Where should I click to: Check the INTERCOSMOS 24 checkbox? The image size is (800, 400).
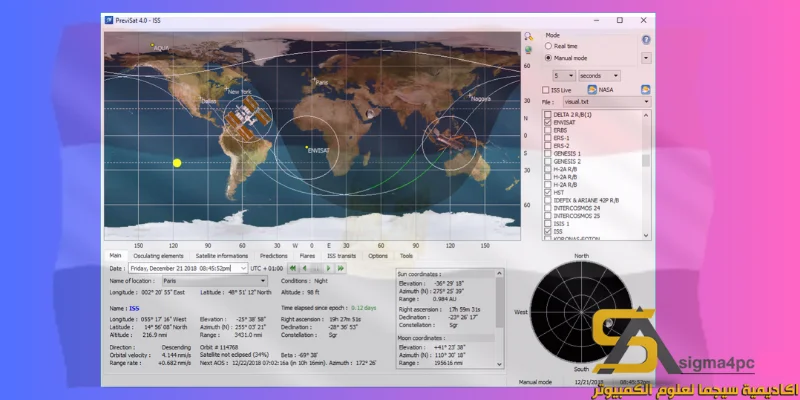(548, 208)
